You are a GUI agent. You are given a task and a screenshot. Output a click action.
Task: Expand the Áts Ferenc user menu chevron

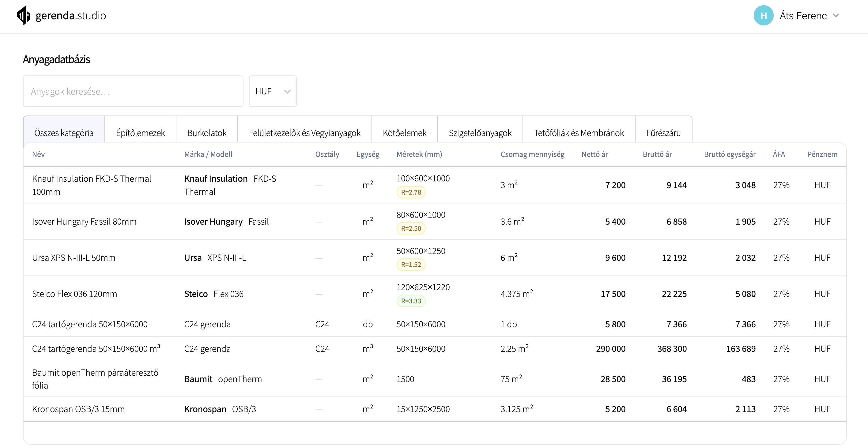pos(836,16)
